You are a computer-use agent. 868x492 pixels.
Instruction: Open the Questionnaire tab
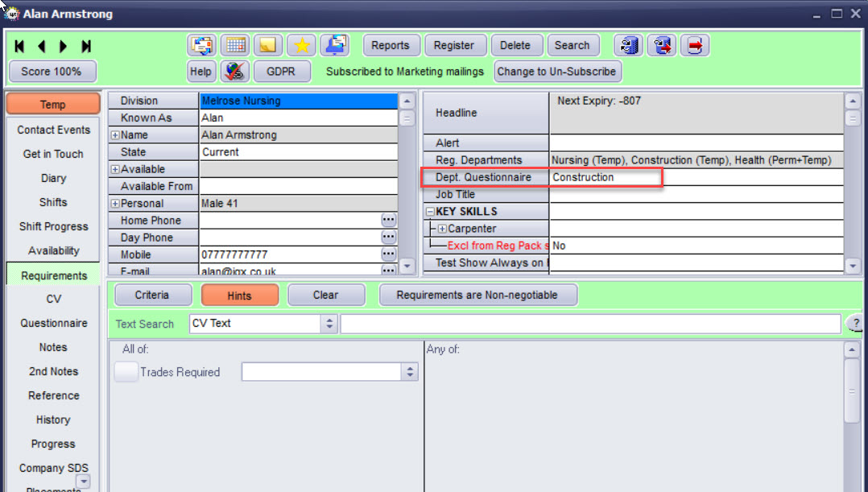[x=53, y=323]
